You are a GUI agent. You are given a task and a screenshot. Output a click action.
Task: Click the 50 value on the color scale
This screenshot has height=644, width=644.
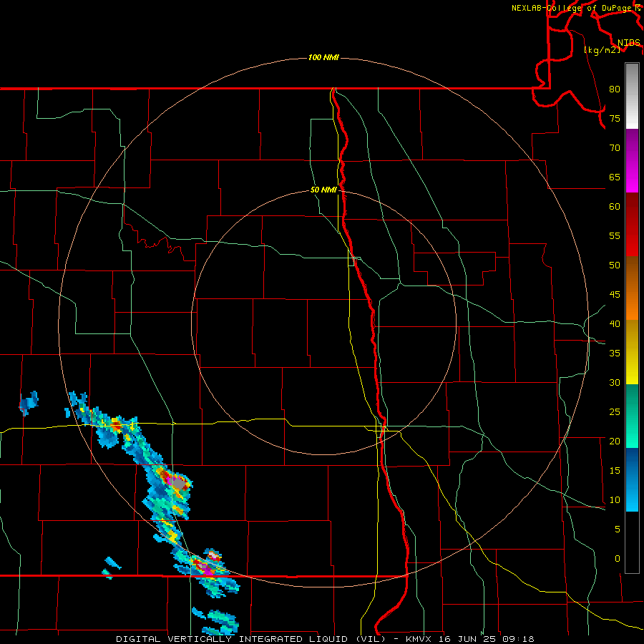615,265
